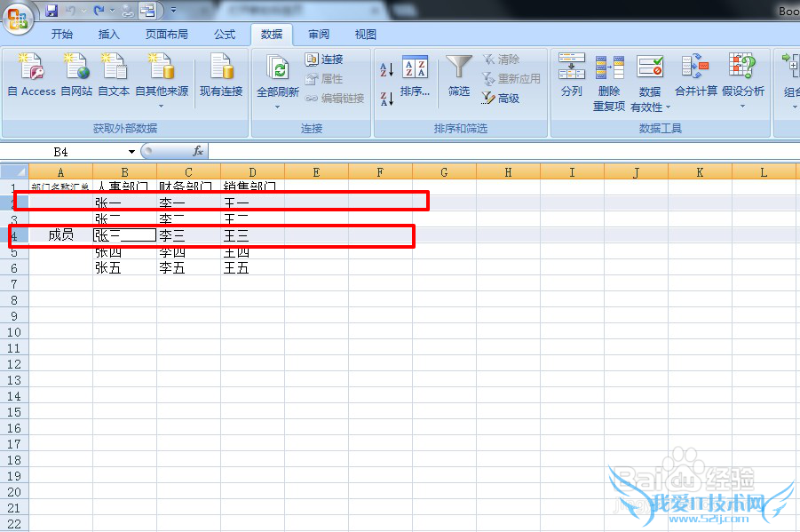Click 合并计算 consolidate icon
The height and width of the screenshot is (532, 800).
tap(695, 67)
